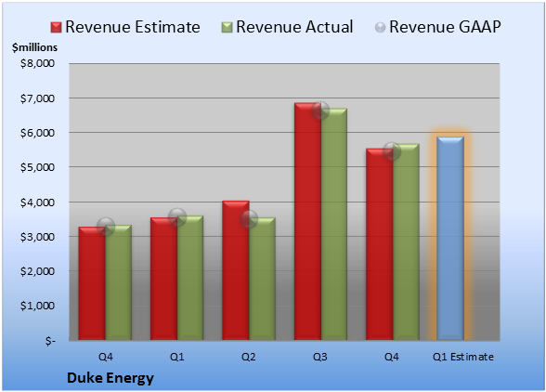Click the gray Revenue GAAP legend marker

tap(381, 28)
